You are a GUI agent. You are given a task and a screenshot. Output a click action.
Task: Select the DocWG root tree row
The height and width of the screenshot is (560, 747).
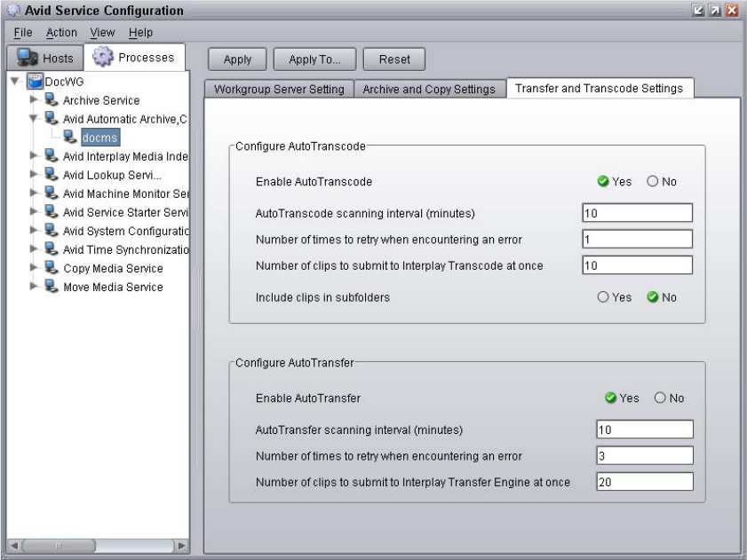coord(64,82)
